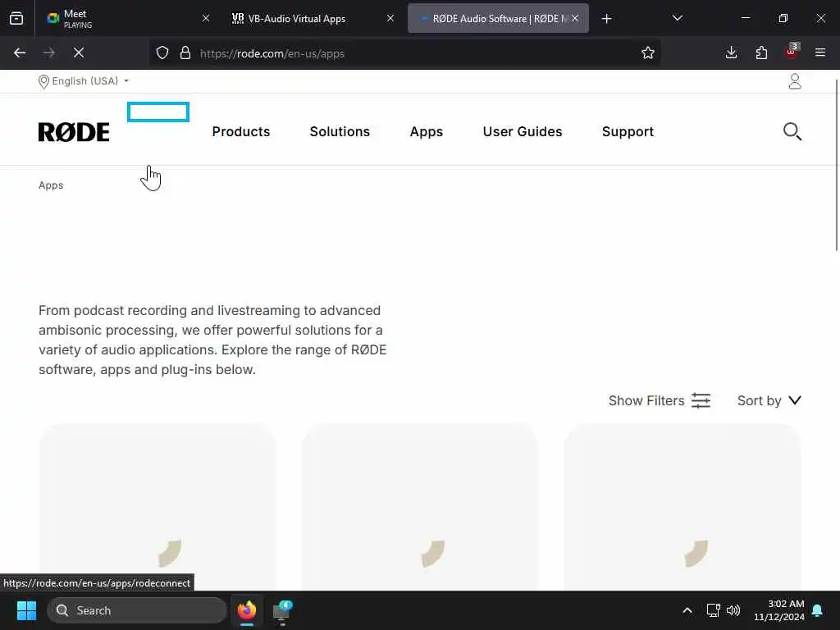Close the Meet tab
The image size is (840, 630).
click(205, 18)
